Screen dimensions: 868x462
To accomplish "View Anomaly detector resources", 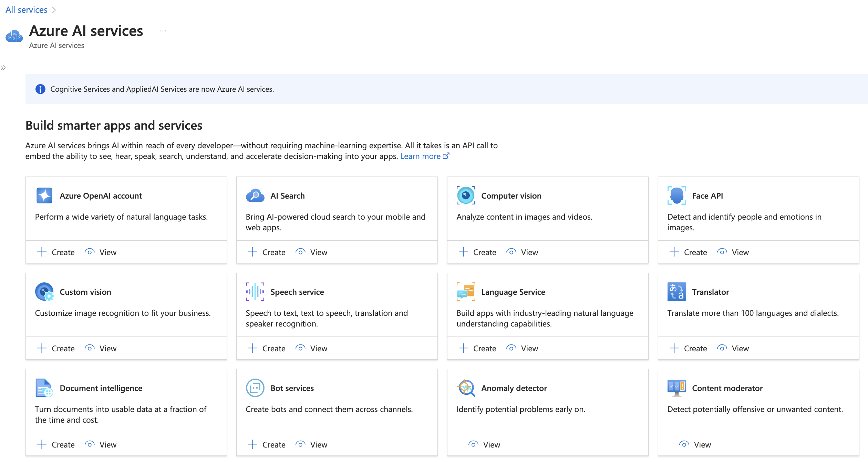I will tap(484, 444).
